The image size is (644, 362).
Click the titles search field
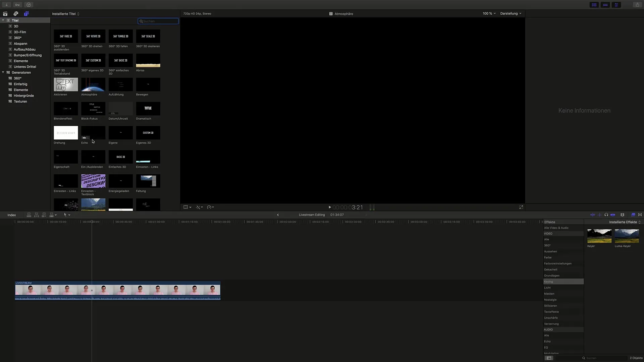pos(158,21)
